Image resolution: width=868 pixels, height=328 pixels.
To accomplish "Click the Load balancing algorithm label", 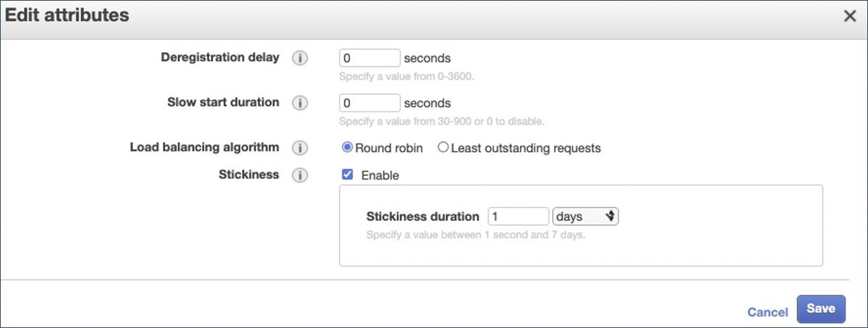I will (x=204, y=148).
